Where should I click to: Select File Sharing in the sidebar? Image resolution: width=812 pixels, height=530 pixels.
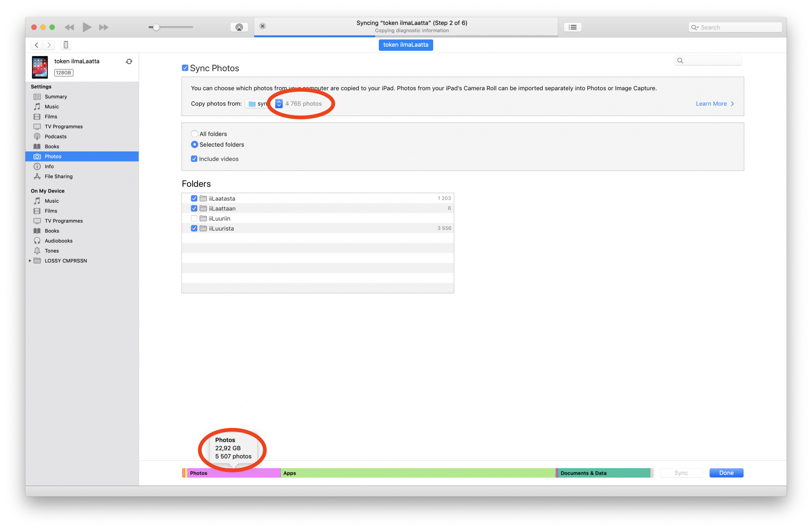point(58,176)
